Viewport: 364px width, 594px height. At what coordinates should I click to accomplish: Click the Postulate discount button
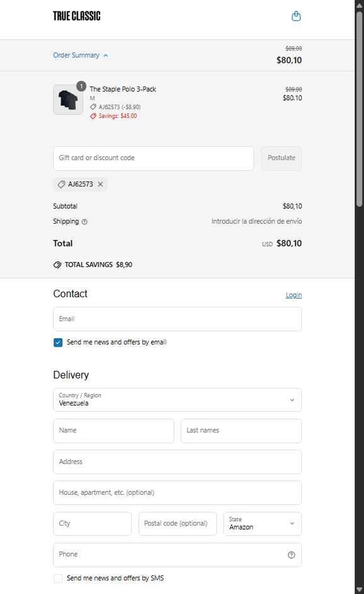pos(281,158)
